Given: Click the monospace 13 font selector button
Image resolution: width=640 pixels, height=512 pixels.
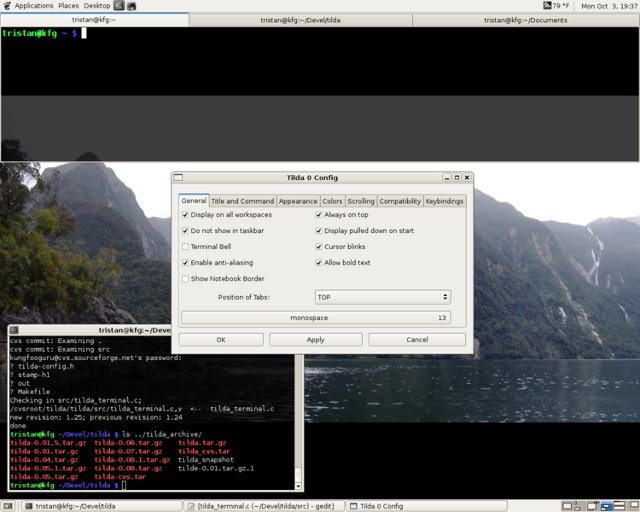Looking at the screenshot, I should coord(316,318).
